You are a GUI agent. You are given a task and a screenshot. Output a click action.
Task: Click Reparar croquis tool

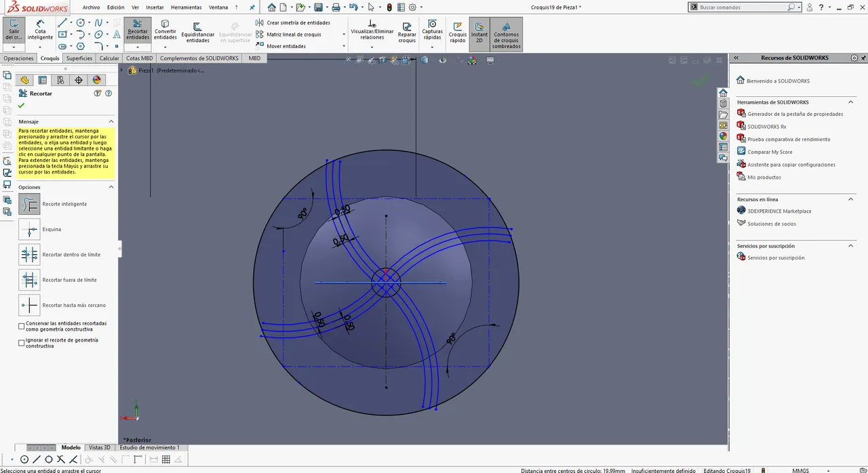407,34
